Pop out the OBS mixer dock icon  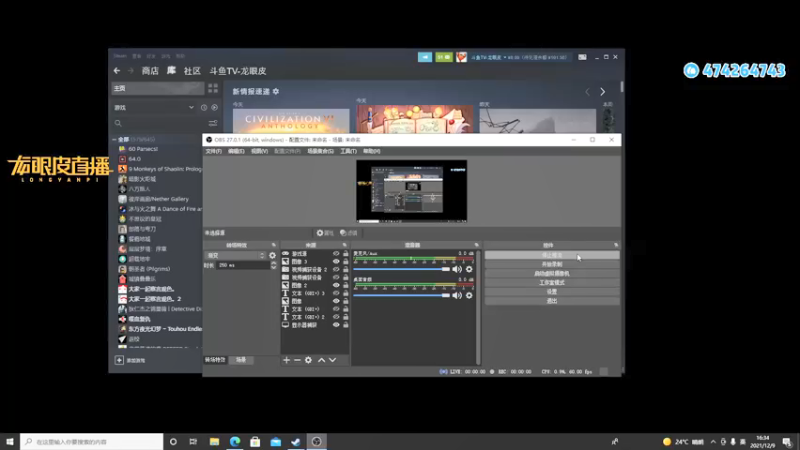click(477, 245)
